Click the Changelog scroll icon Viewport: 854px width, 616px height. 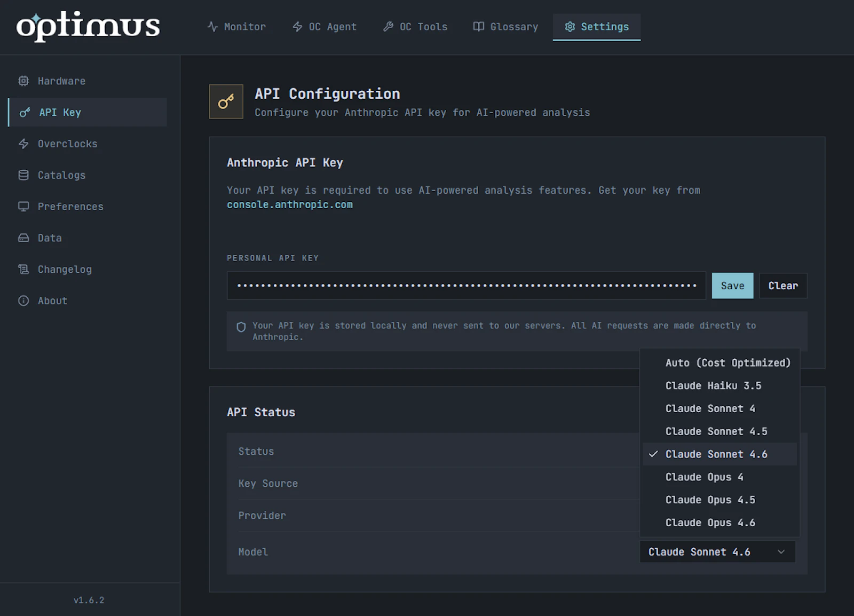23,269
